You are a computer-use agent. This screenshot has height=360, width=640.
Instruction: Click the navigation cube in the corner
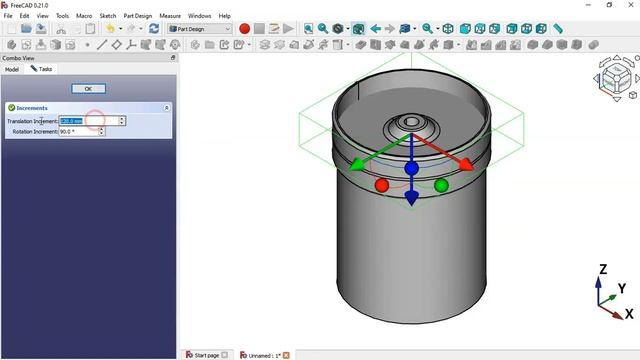tap(617, 78)
